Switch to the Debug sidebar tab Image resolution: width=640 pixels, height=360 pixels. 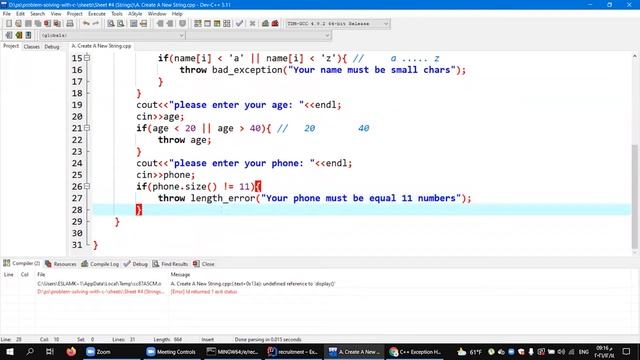coord(52,47)
